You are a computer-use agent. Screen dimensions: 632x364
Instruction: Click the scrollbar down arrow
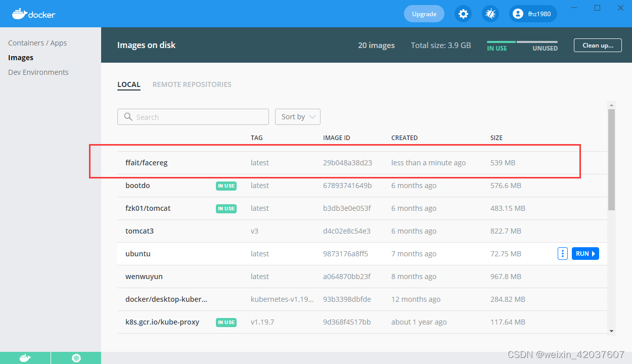[611, 331]
